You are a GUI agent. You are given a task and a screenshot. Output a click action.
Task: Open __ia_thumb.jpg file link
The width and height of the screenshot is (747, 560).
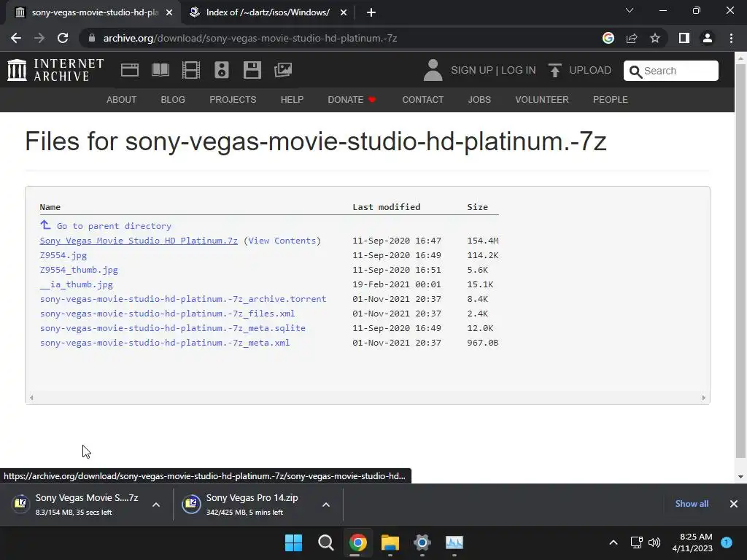(x=76, y=284)
